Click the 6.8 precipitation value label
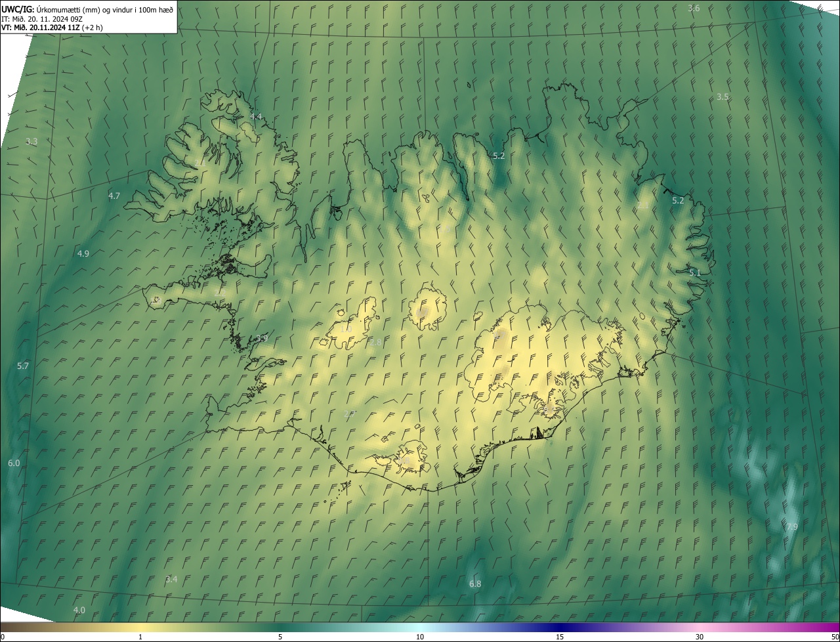Viewport: 840px width, 642px height. pos(475,584)
